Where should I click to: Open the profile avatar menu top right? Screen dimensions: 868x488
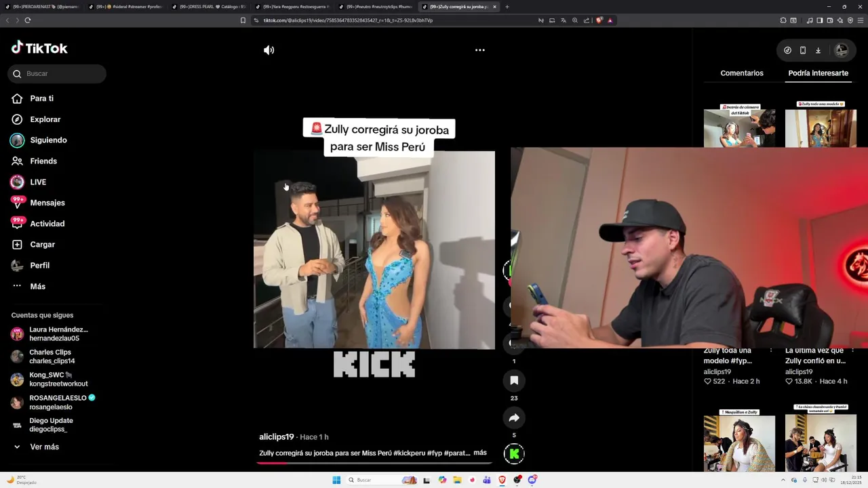pos(841,50)
